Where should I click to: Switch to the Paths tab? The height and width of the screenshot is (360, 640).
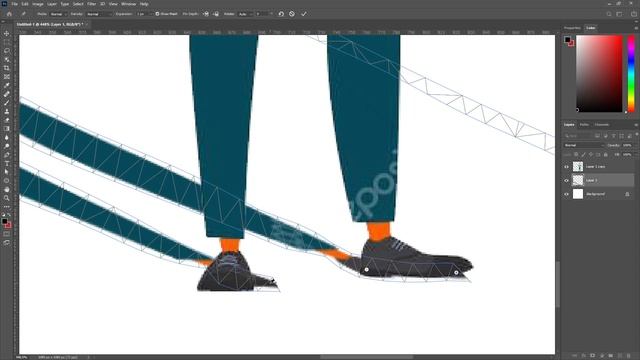click(584, 125)
